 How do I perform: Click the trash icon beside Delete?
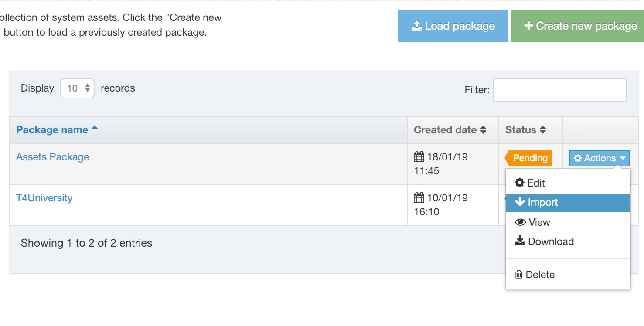pyautogui.click(x=519, y=275)
